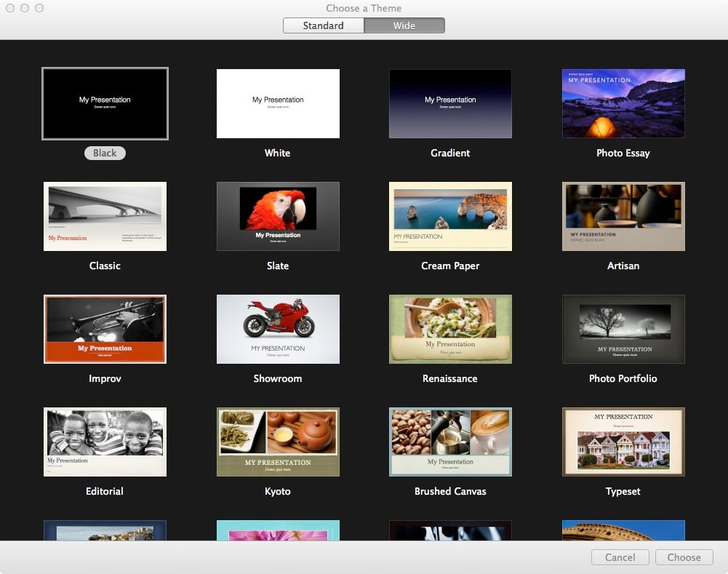The height and width of the screenshot is (574, 728).
Task: Select the Renaissance theme thumbnail
Action: point(450,330)
